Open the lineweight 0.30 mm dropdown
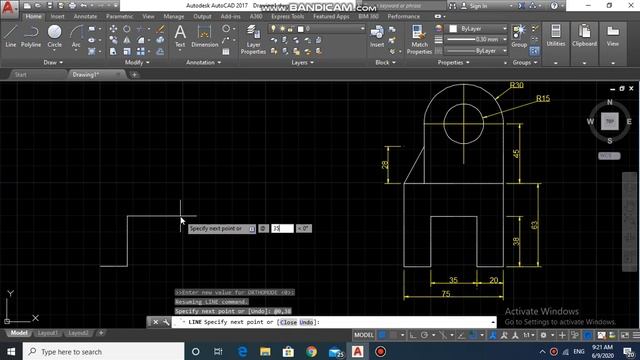Viewport: 640px width, 360px height. point(476,40)
